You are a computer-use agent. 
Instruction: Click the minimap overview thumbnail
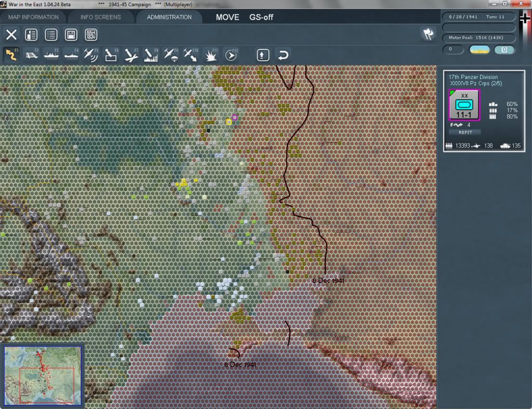[43, 376]
